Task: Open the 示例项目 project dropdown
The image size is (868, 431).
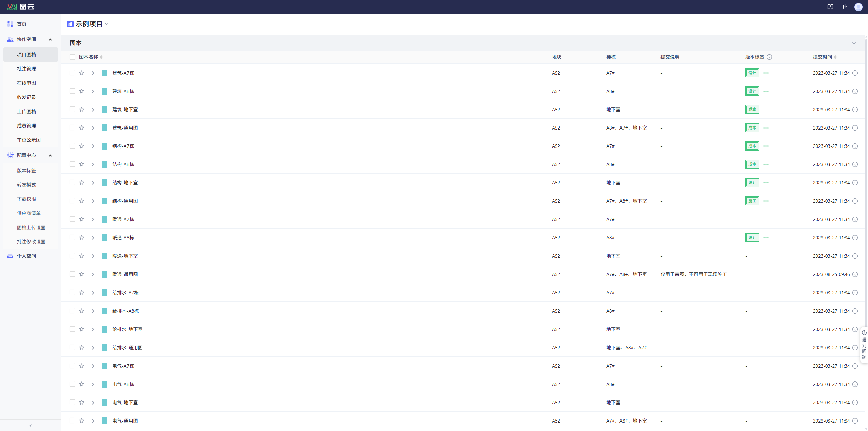Action: click(106, 24)
